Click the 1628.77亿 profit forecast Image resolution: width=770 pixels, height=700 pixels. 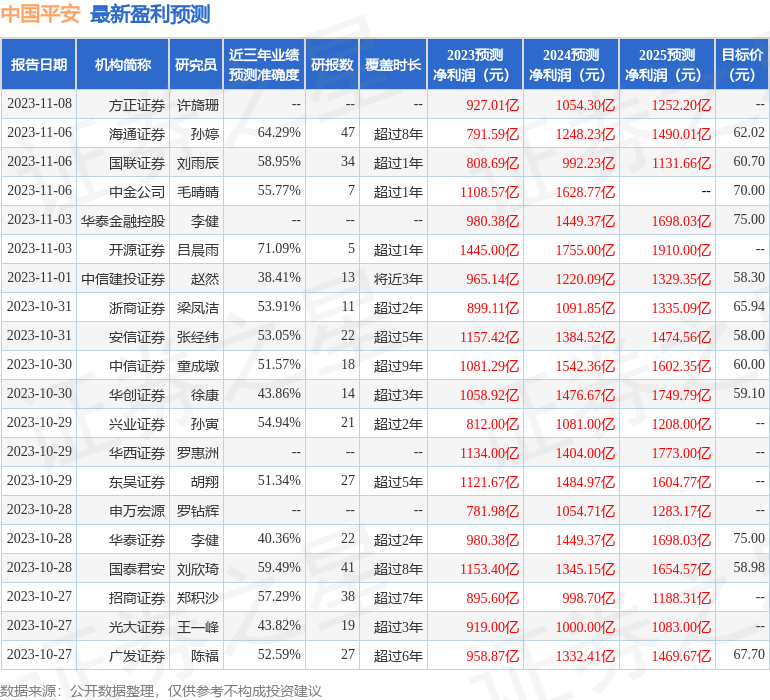coord(585,192)
